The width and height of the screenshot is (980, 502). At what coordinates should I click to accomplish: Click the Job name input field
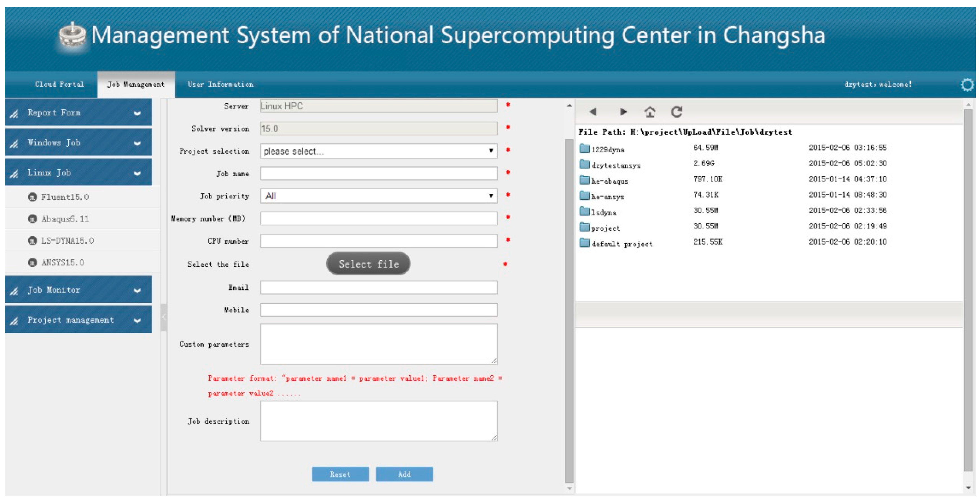click(378, 174)
